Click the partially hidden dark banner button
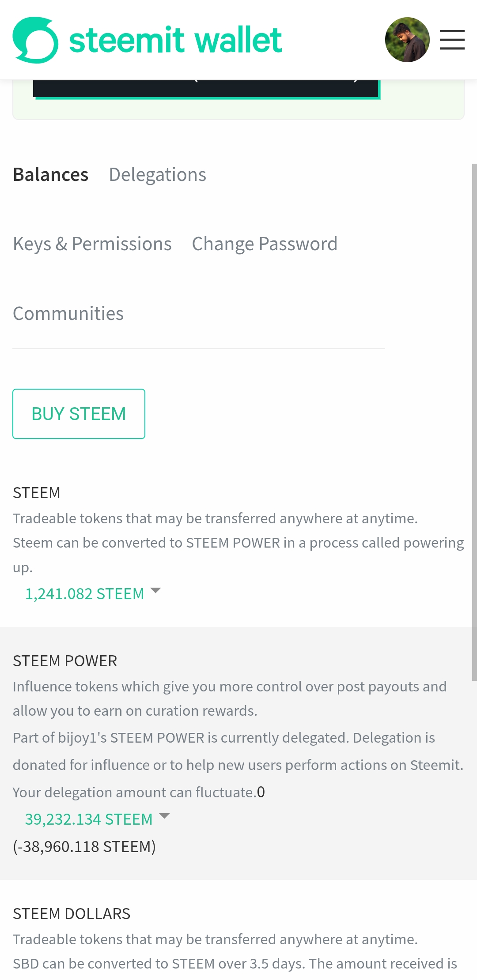This screenshot has width=477, height=980. click(x=206, y=89)
